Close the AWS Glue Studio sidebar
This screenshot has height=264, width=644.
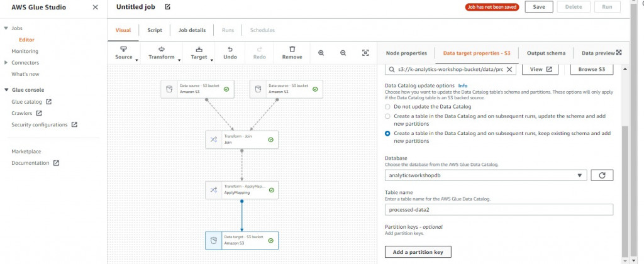(x=95, y=7)
